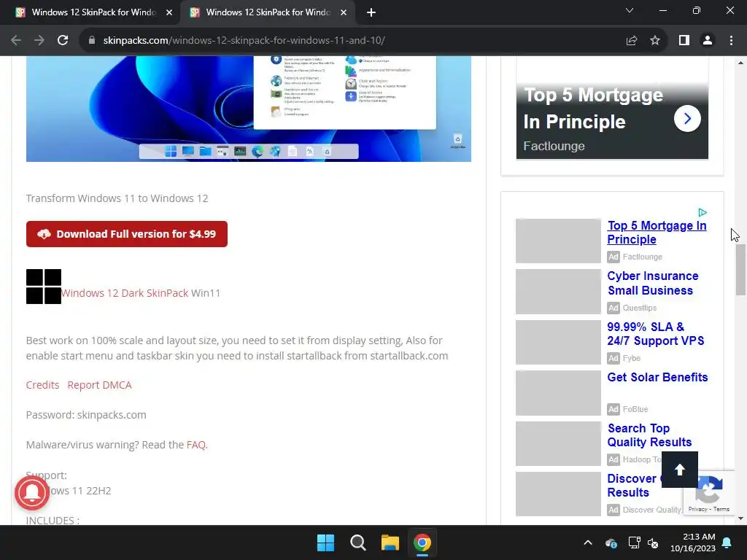Download Full version for $4.99

tap(127, 234)
